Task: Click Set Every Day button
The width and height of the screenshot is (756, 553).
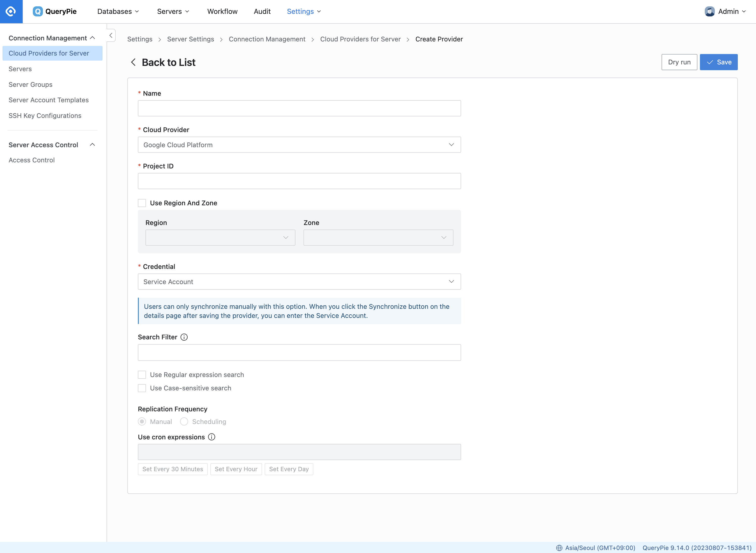Action: point(289,469)
